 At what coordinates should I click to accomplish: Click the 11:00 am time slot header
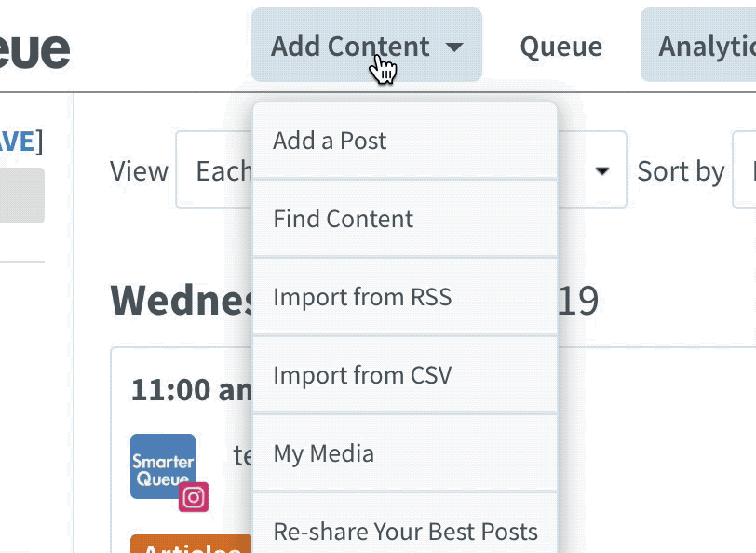pos(192,389)
